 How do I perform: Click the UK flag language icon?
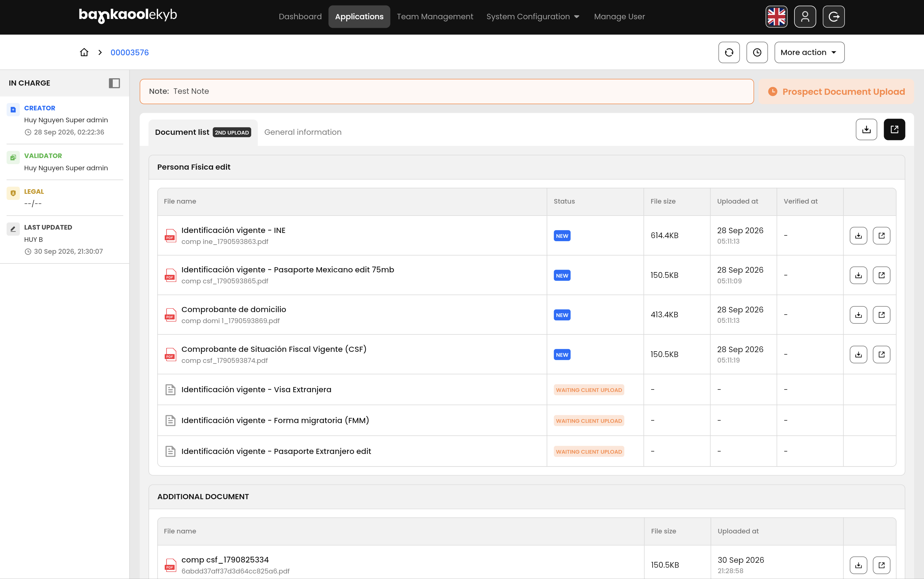click(776, 17)
